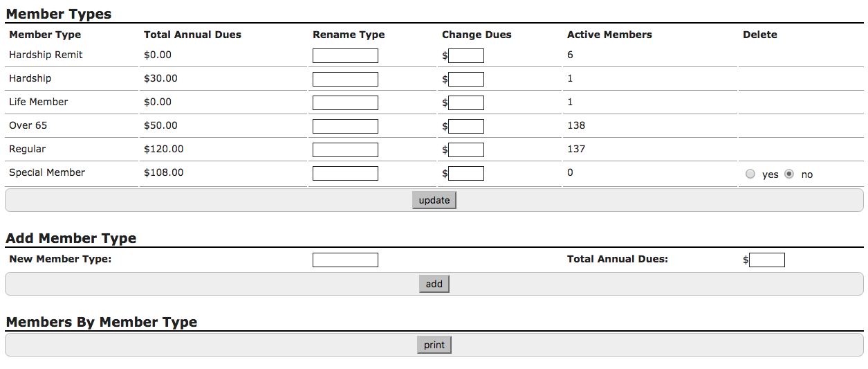Click Rename Type field for Over 65

[345, 127]
